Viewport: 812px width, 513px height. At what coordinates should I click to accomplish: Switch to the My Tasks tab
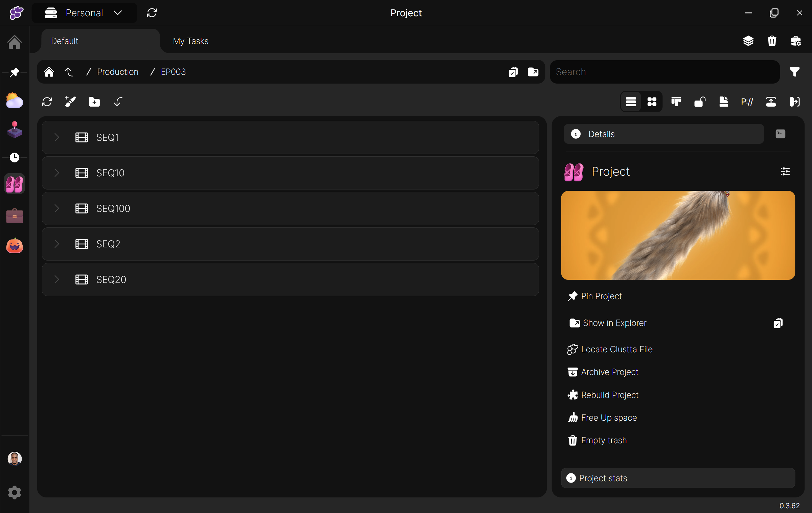click(190, 41)
